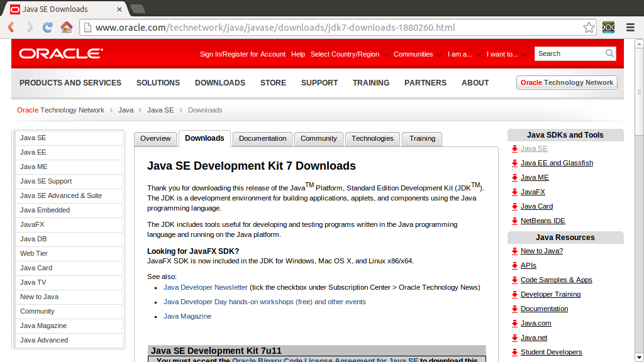
Task: Open Developer Training resource link
Action: (550, 294)
